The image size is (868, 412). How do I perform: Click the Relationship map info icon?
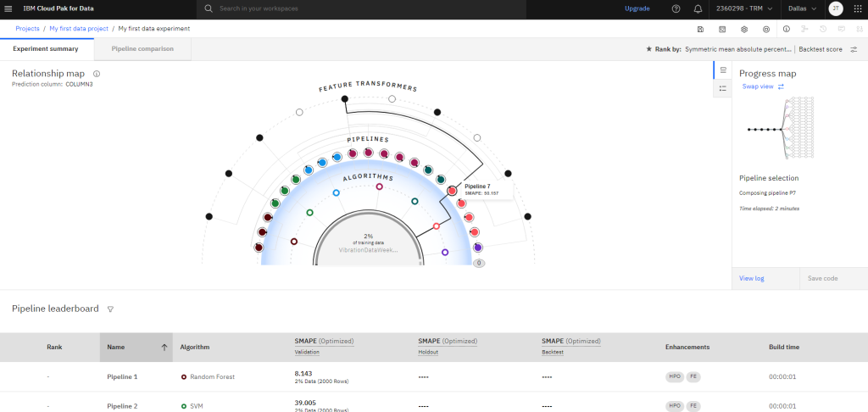pos(97,74)
